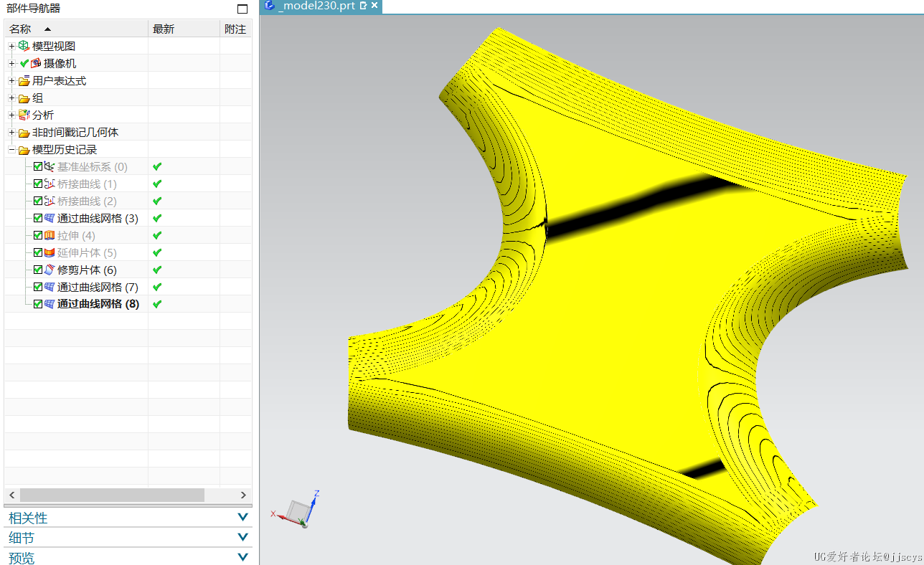Click the 分析 analysis icon
This screenshot has height=565, width=924.
24,115
